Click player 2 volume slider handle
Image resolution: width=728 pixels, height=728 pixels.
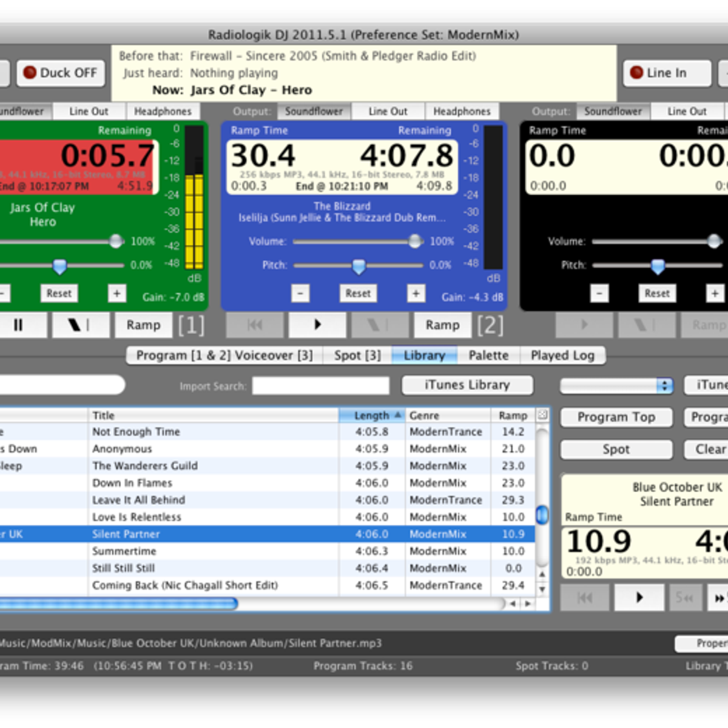click(416, 241)
